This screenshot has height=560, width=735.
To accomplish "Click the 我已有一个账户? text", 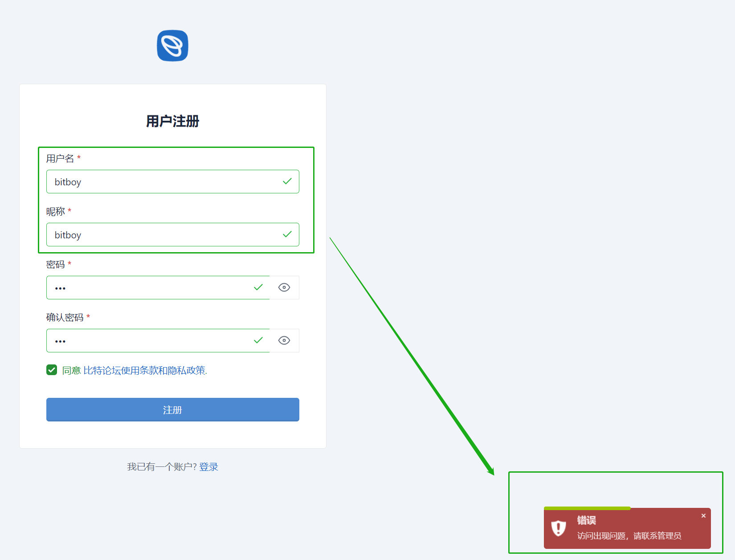I will [x=162, y=466].
